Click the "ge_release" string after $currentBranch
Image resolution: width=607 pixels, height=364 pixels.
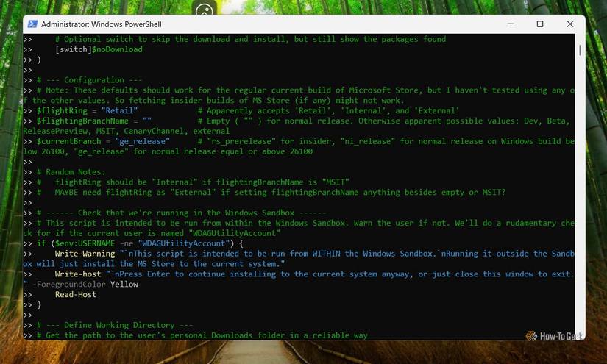[142, 142]
